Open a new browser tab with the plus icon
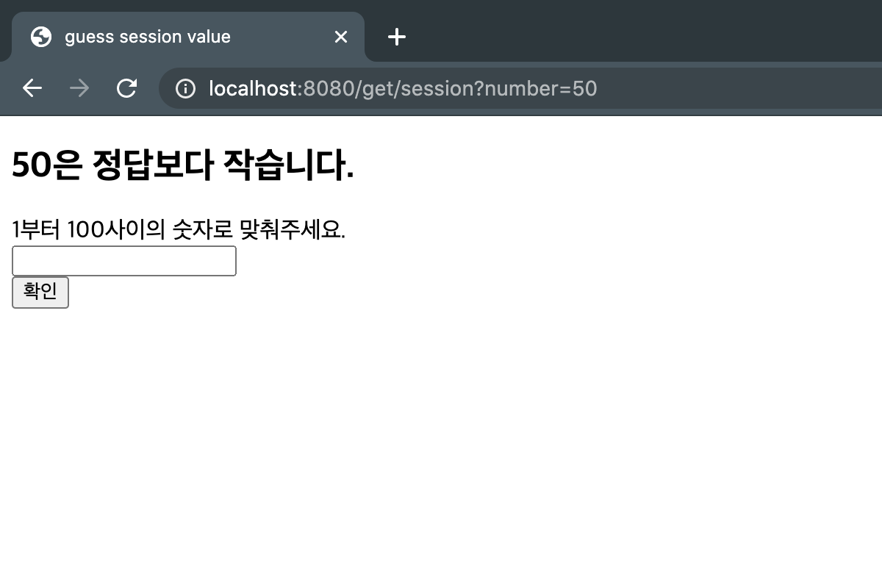The height and width of the screenshot is (588, 882). pyautogui.click(x=397, y=37)
